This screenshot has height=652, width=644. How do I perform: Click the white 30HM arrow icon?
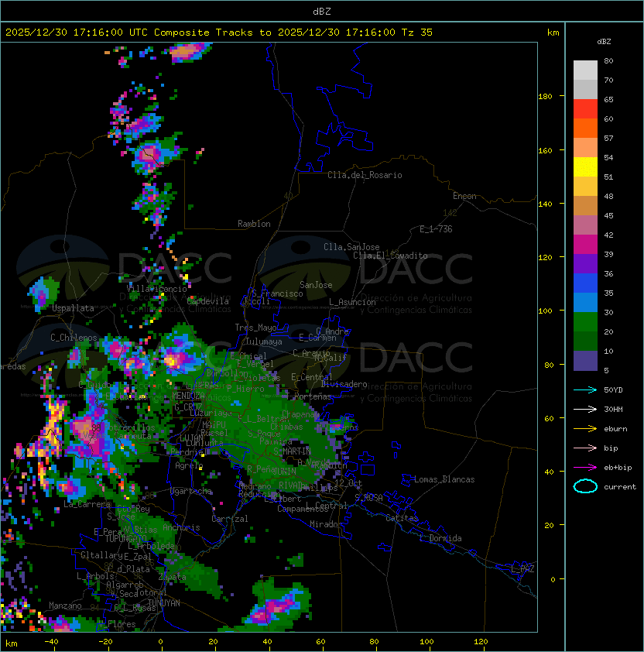pos(585,409)
